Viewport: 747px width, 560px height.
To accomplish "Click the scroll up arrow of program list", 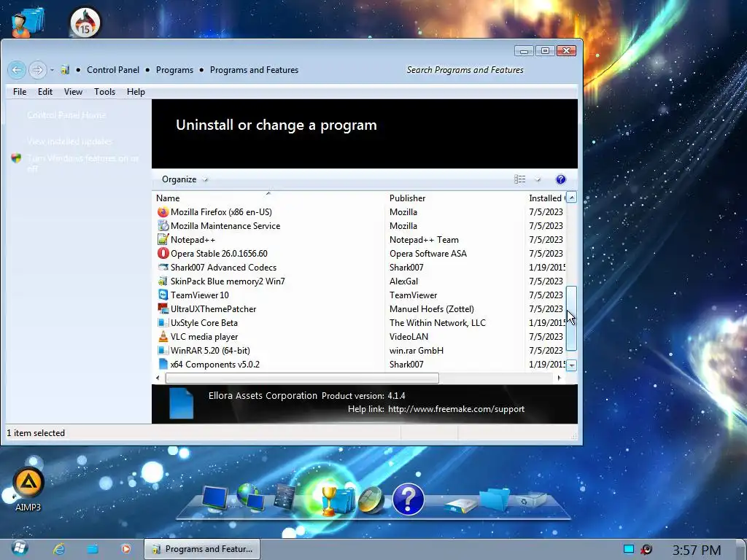I will (x=572, y=197).
